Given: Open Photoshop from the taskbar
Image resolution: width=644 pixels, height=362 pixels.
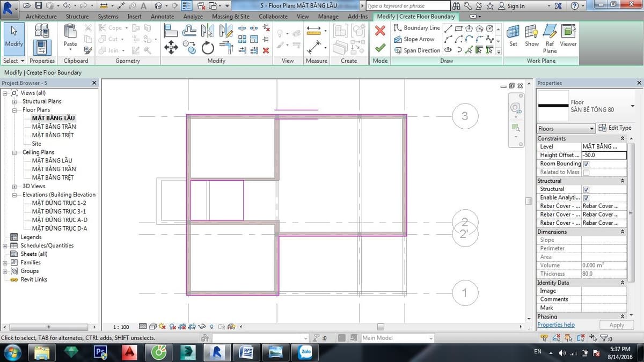Looking at the screenshot, I should (100, 352).
